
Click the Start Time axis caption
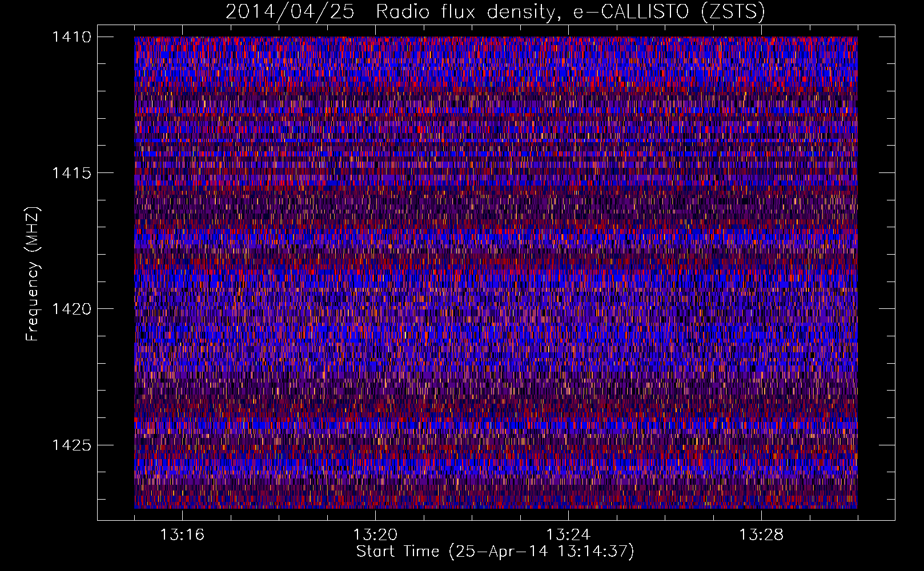[x=495, y=552]
